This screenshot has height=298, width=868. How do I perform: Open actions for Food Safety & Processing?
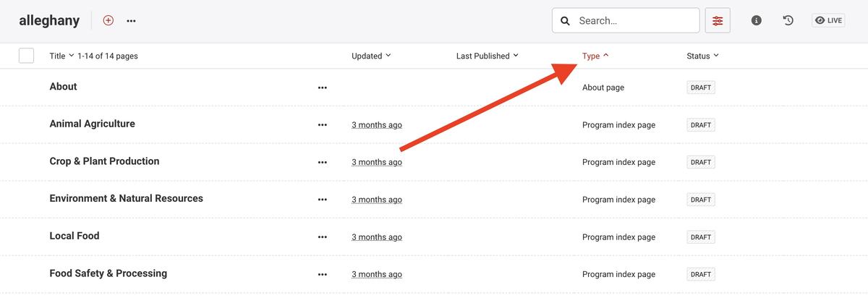pos(323,275)
